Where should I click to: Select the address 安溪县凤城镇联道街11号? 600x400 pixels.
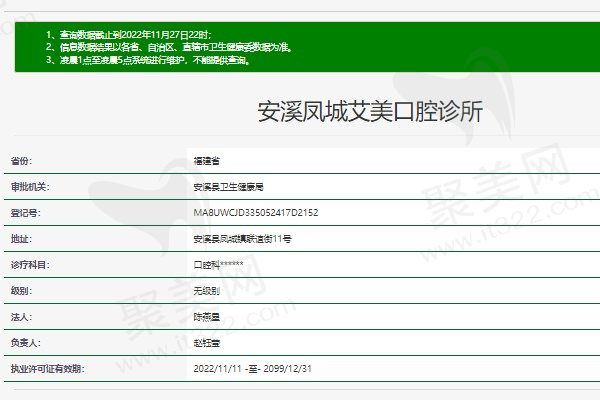pyautogui.click(x=243, y=239)
